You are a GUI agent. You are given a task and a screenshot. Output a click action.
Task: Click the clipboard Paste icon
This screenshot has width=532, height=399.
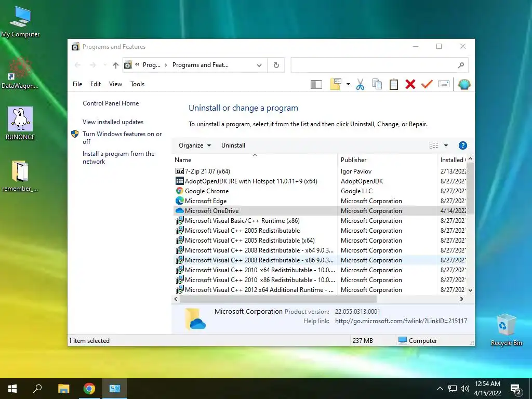pyautogui.click(x=394, y=84)
